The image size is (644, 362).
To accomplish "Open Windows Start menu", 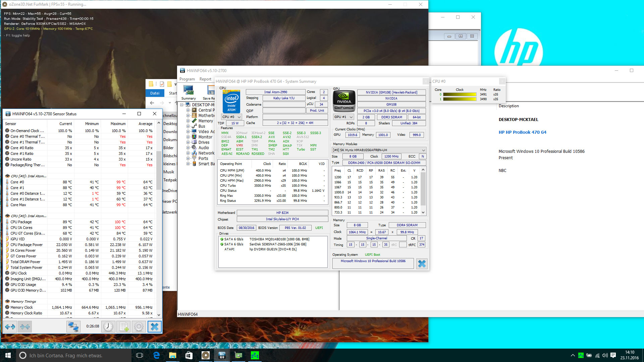I will pos(8,355).
